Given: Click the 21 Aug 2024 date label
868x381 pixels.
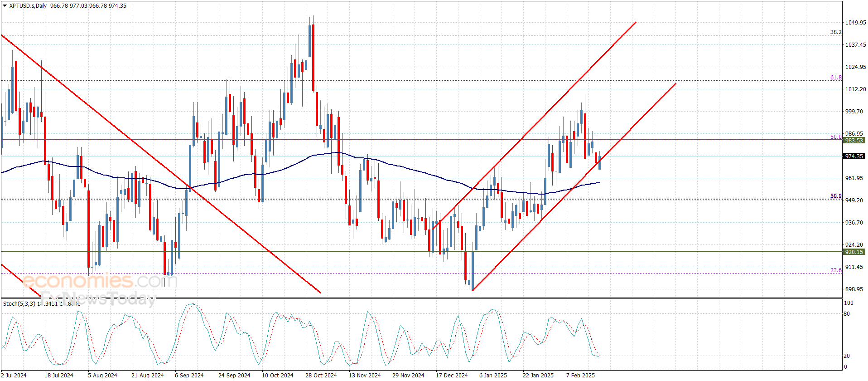Looking at the screenshot, I should point(148,375).
